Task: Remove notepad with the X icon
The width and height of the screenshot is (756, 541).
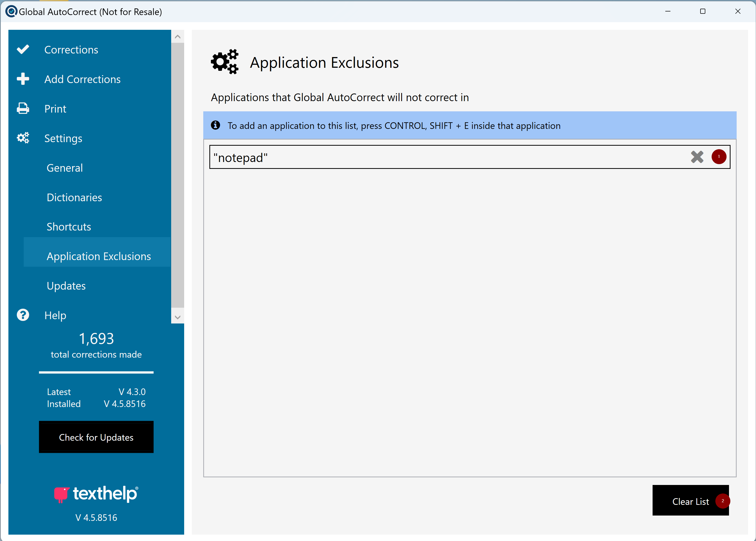Action: pyautogui.click(x=697, y=157)
